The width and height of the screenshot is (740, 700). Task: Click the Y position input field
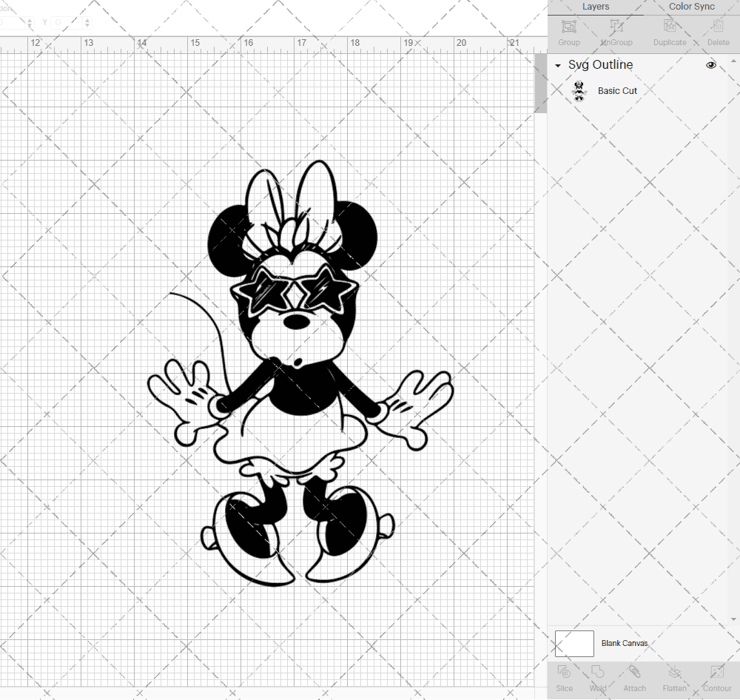67,22
